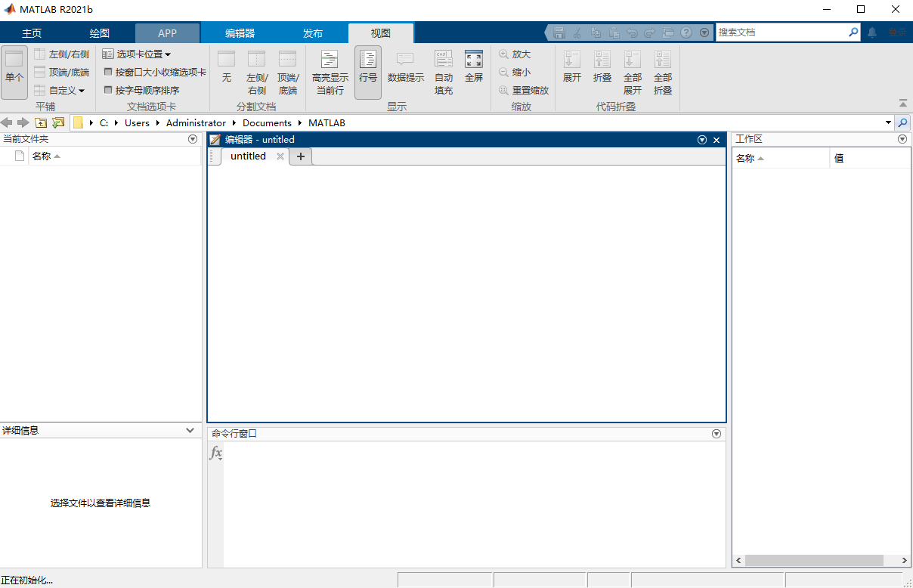Go up one folder level
The height and width of the screenshot is (588, 913).
click(x=41, y=122)
